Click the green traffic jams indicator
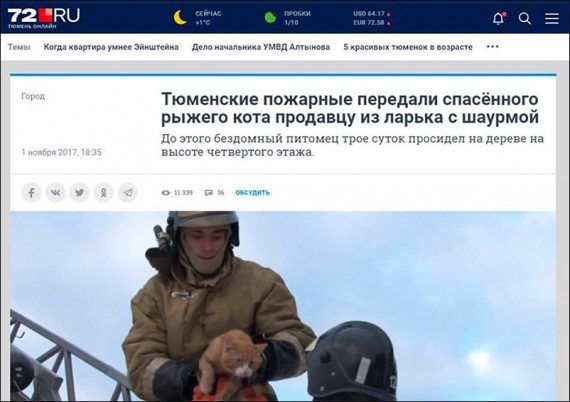Screen dimensions: 570x402 [x=270, y=17]
